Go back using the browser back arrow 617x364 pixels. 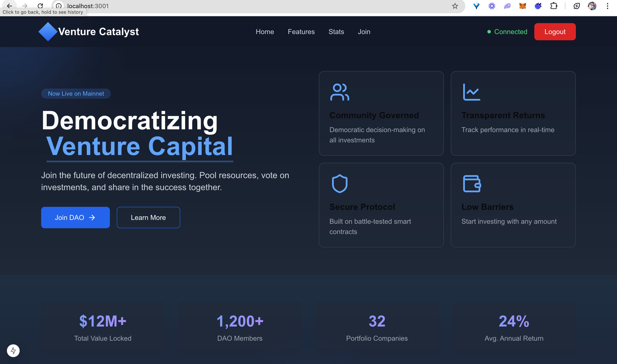[9, 6]
